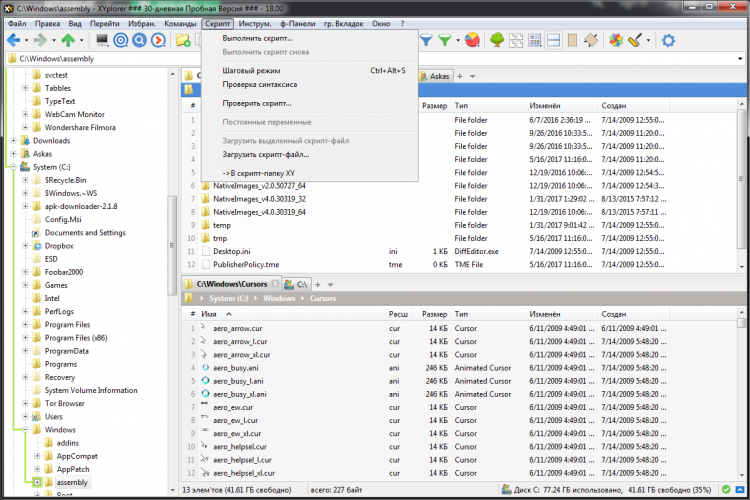Expand the Program Files tree node
Screen dimensions: 750x500
coord(25,324)
